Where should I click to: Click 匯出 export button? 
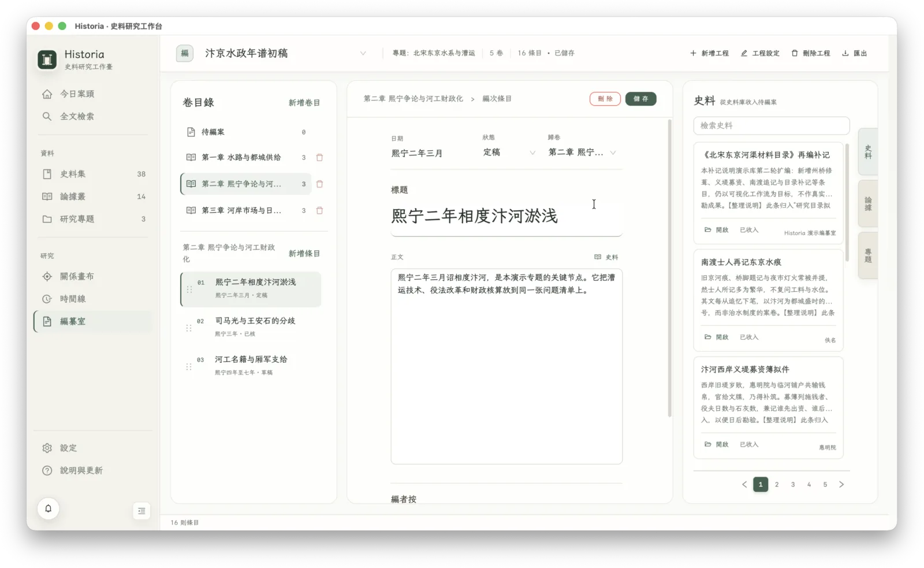coord(854,53)
